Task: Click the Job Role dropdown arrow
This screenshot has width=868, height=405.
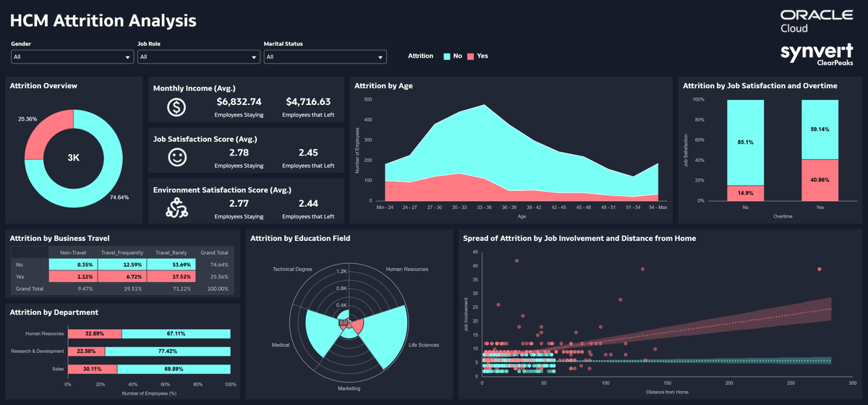Action: coord(254,58)
